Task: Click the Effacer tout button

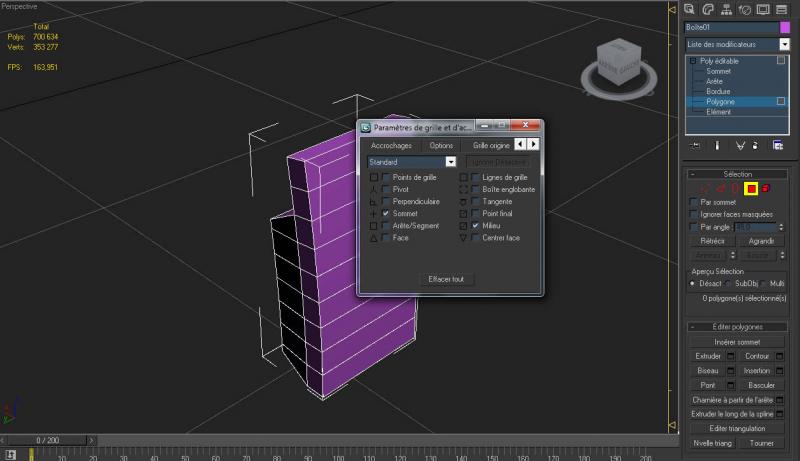Action: point(445,279)
